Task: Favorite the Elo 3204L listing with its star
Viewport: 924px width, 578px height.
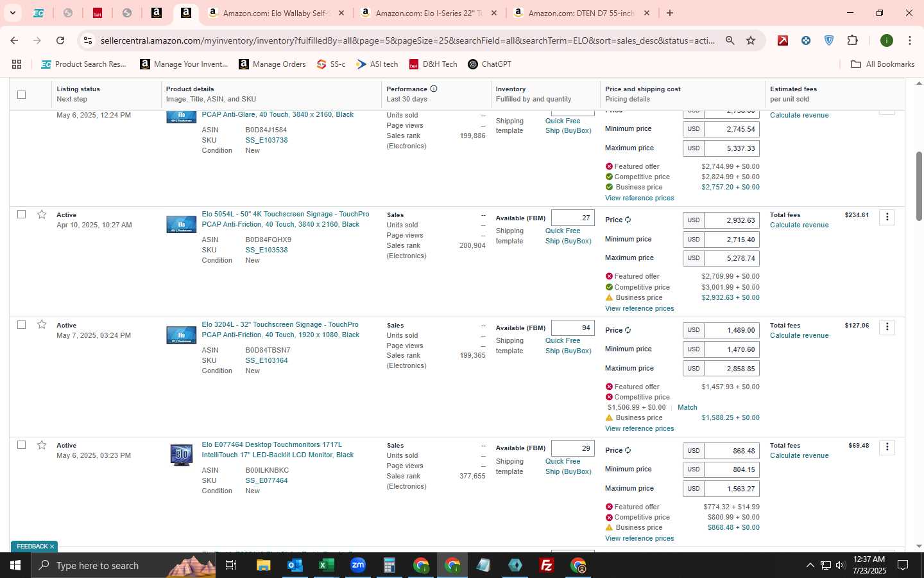Action: [42, 324]
